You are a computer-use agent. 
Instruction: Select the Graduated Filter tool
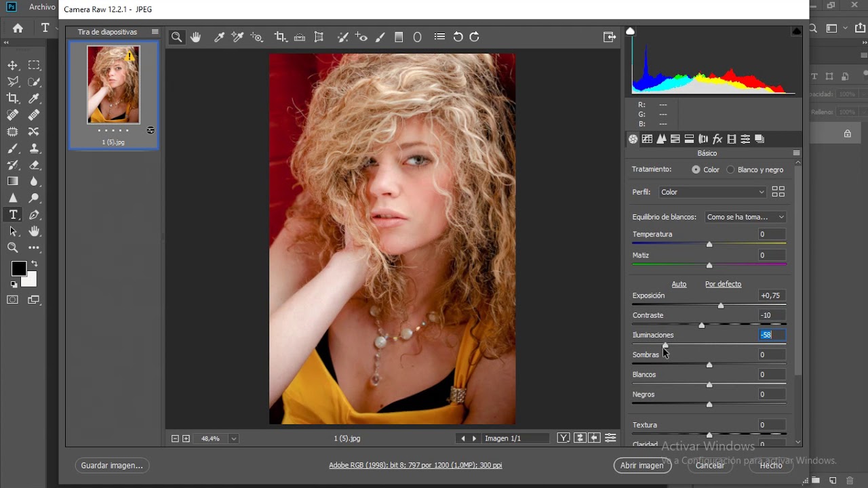(399, 37)
